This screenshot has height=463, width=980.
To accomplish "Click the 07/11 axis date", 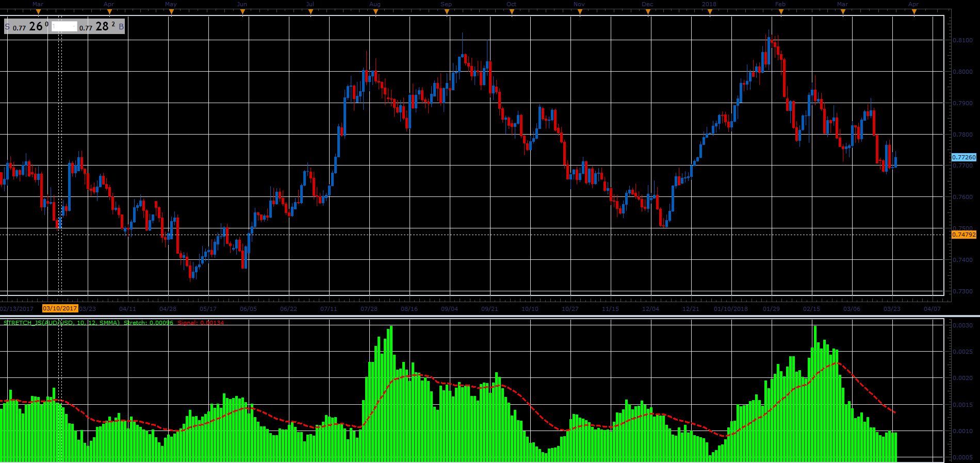I will click(x=329, y=309).
